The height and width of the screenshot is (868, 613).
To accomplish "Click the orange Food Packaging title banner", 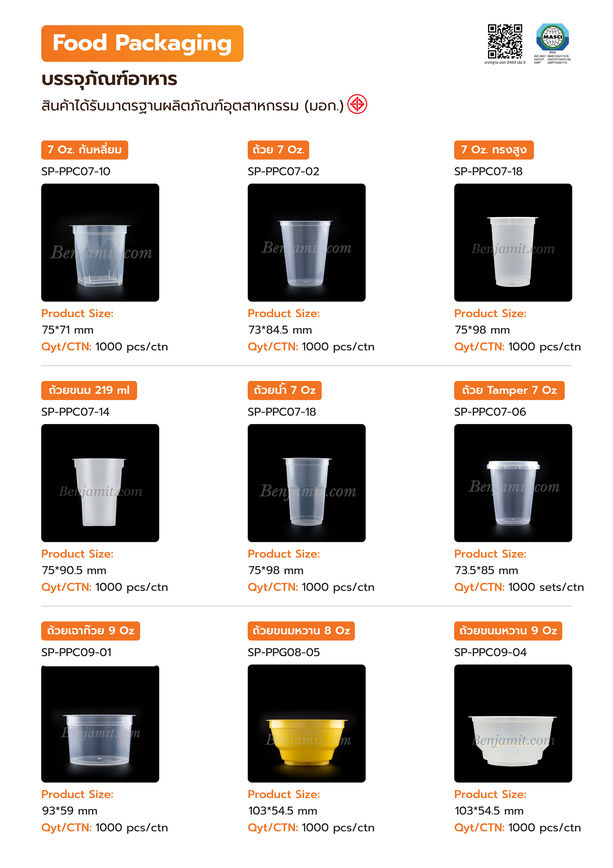I will coord(142,43).
